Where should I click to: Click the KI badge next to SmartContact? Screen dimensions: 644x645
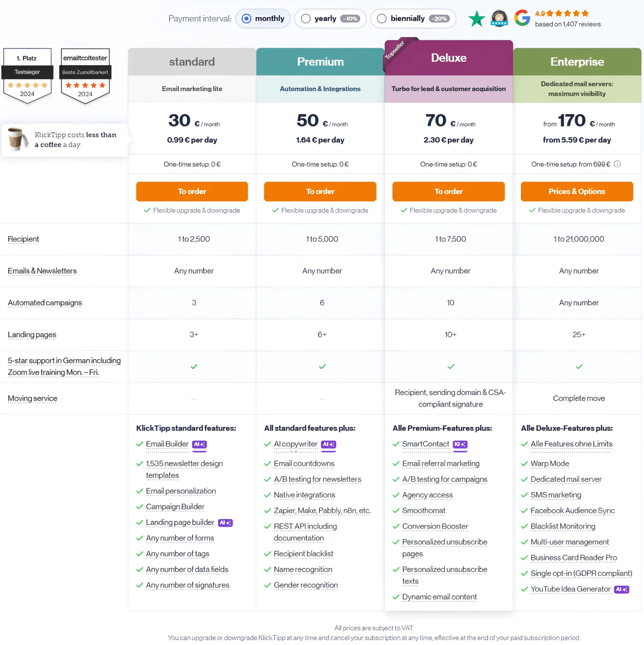point(460,444)
